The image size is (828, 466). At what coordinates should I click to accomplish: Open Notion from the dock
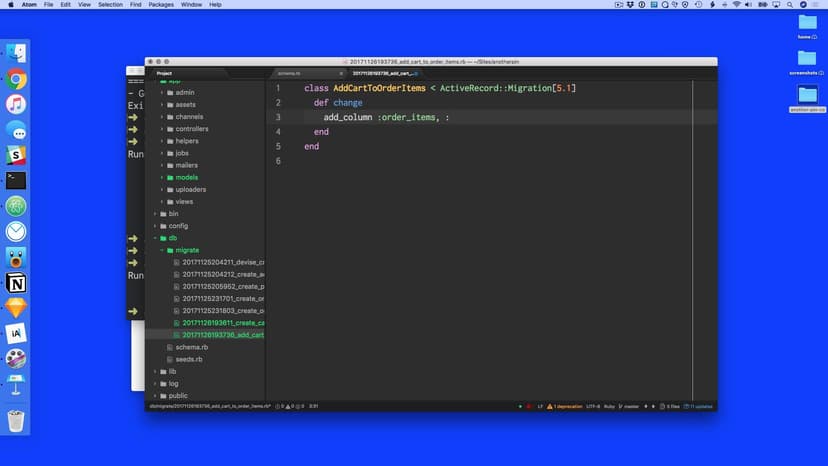pyautogui.click(x=16, y=284)
